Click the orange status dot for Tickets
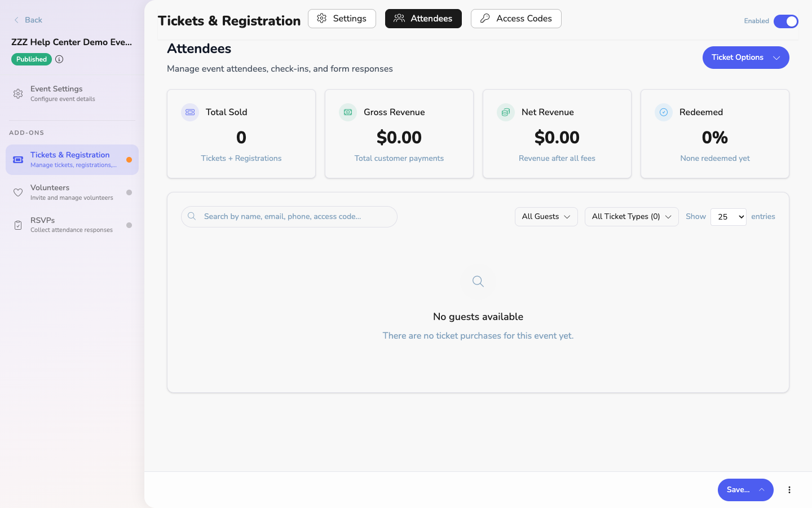 [x=129, y=160]
